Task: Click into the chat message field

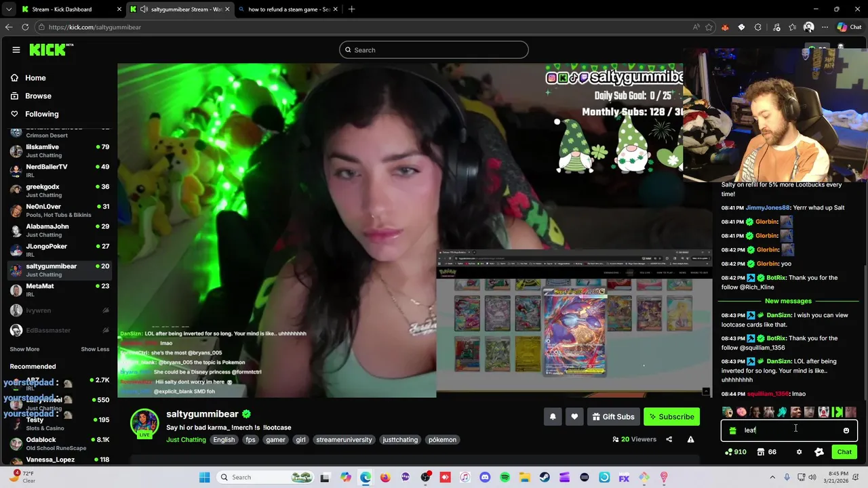Action: pyautogui.click(x=789, y=430)
